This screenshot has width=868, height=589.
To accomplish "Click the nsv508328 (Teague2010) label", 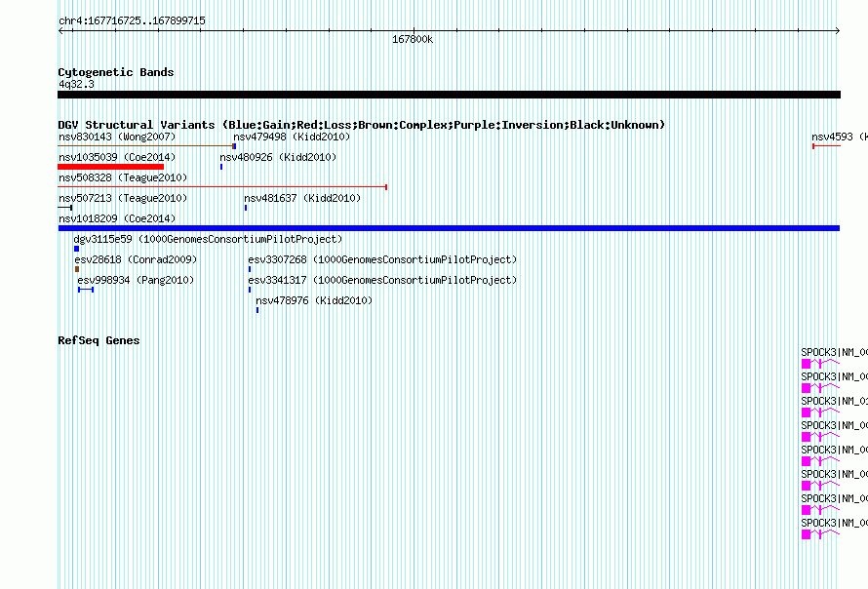I will coord(123,177).
